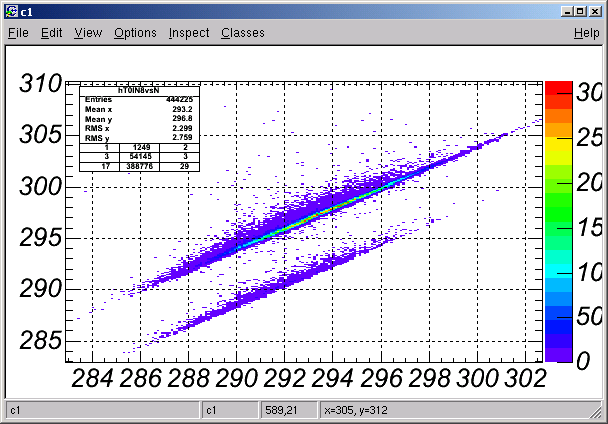The width and height of the screenshot is (608, 424).
Task: Close the c1 canvas window
Action: tap(595, 12)
